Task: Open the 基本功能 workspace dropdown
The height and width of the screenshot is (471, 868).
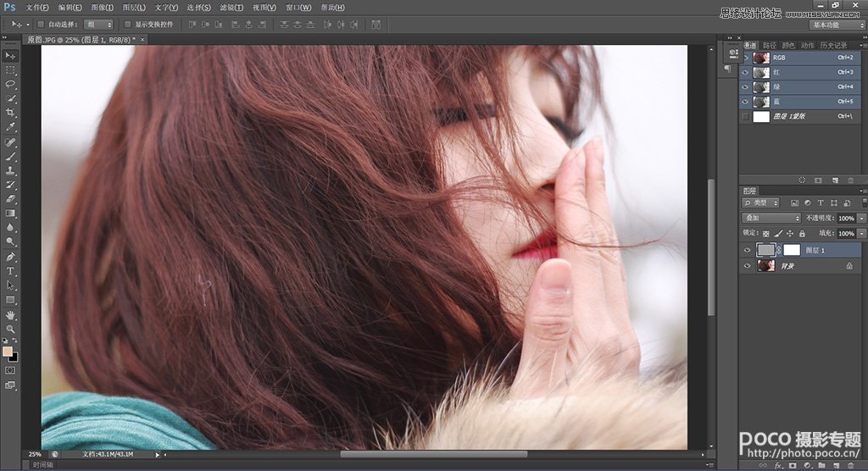Action: tap(837, 25)
